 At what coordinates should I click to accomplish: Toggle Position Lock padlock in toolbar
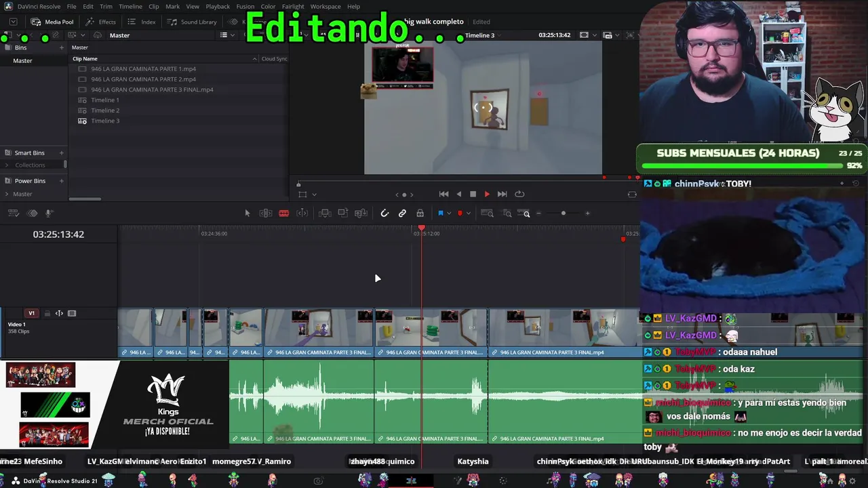(420, 213)
